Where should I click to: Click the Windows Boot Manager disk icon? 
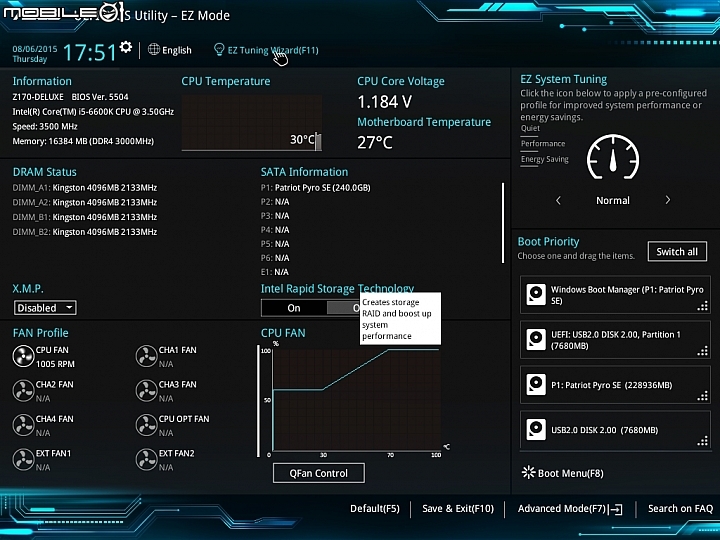(x=536, y=295)
